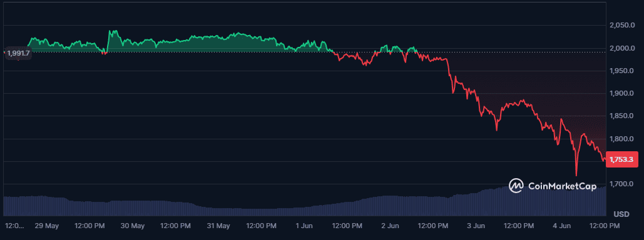Click the lowest red price spike on 4 Jun
This screenshot has height=240, width=644.
pyautogui.click(x=576, y=174)
